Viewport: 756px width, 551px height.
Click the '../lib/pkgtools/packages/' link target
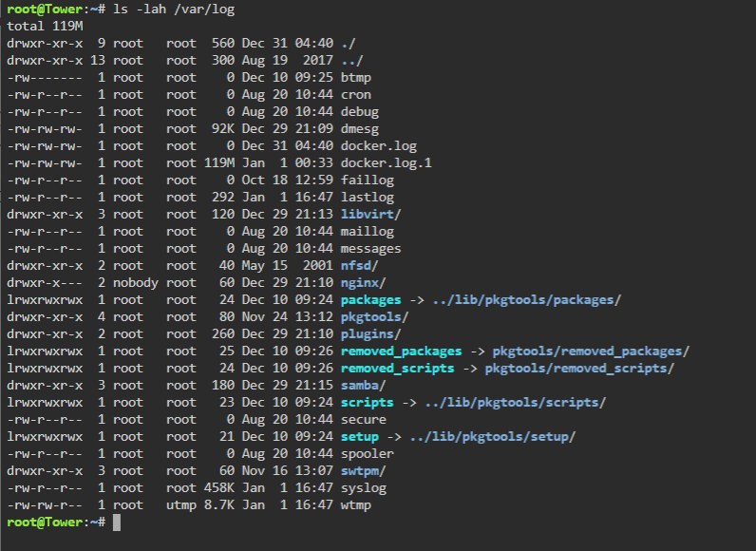click(527, 300)
